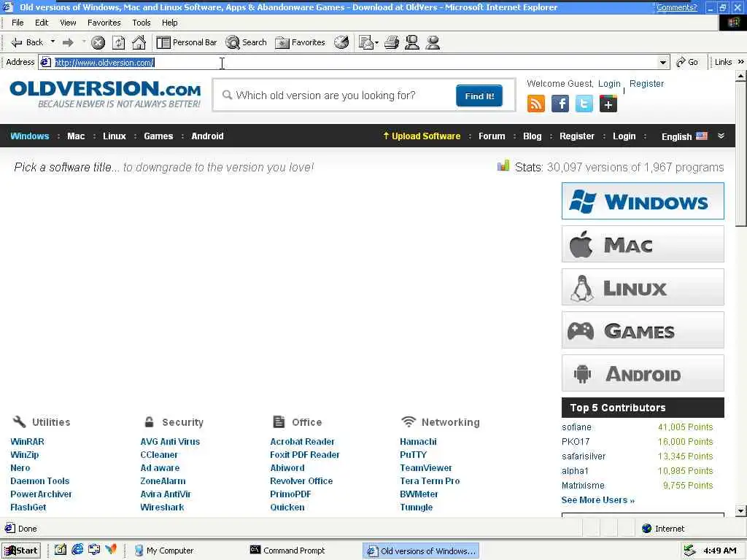747x560 pixels.
Task: Click the Register link in header
Action: 646,84
